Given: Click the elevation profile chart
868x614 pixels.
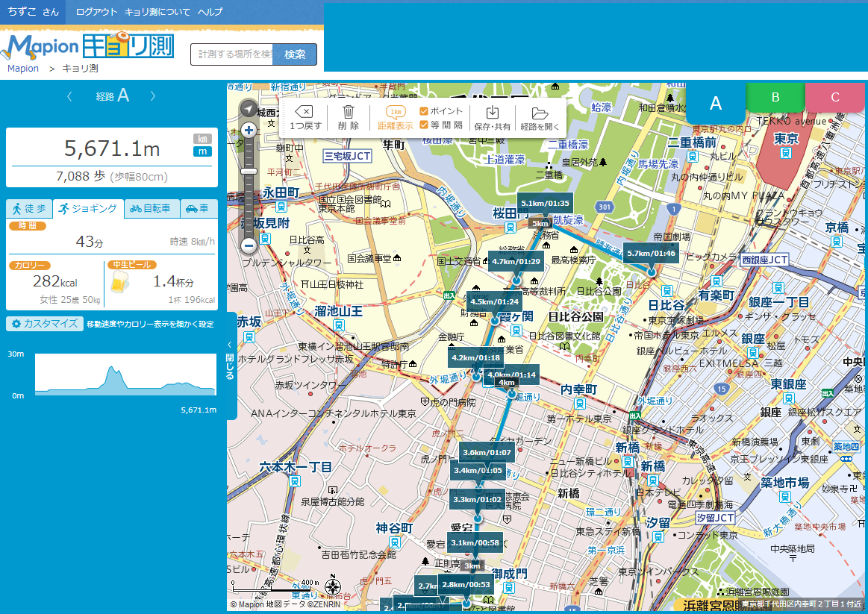Looking at the screenshot, I should [x=125, y=375].
